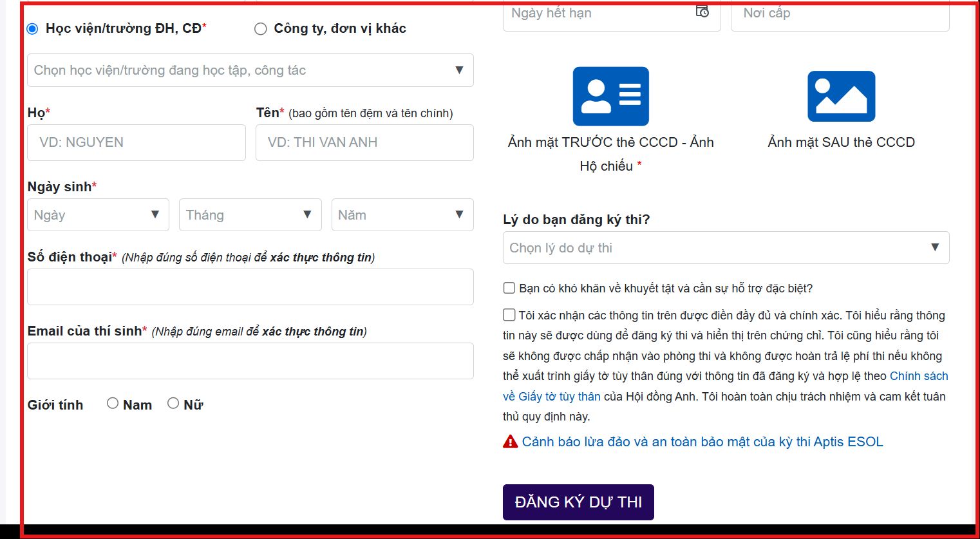Open the school/institution selection dropdown
This screenshot has height=539, width=980.
(250, 70)
